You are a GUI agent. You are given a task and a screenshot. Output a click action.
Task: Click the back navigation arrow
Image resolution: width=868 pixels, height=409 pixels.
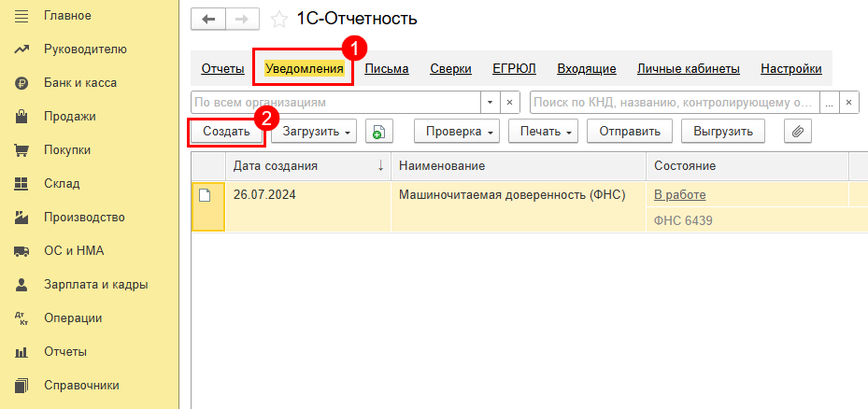207,19
